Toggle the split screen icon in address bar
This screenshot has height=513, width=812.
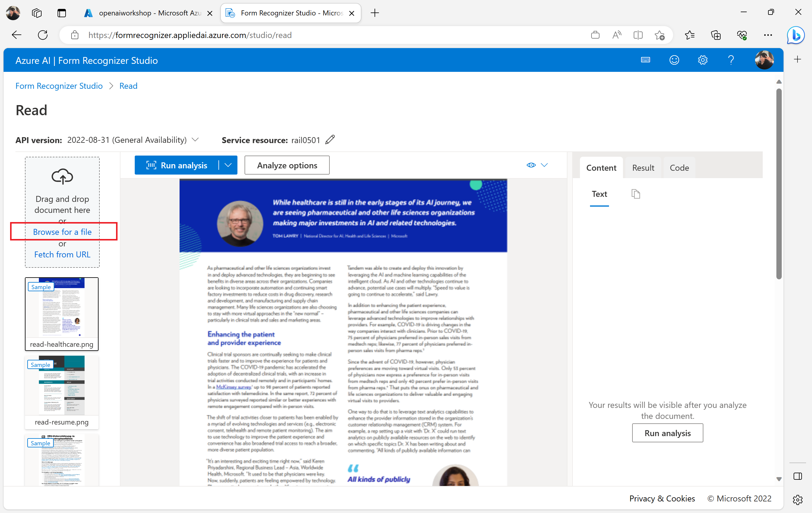point(638,35)
